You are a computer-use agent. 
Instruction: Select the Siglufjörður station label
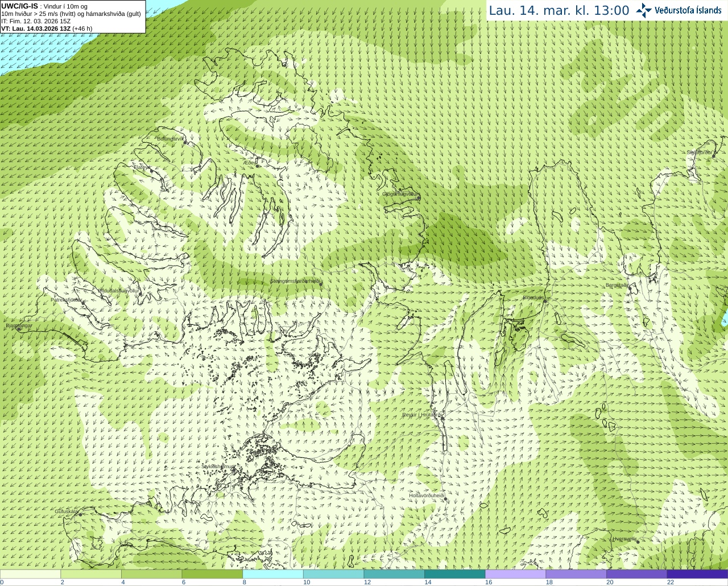pyautogui.click(x=699, y=152)
